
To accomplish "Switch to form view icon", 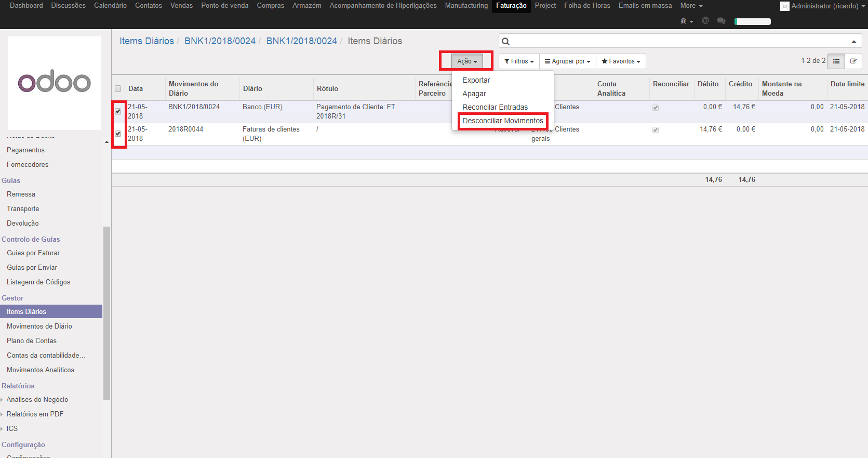I will pyautogui.click(x=853, y=61).
